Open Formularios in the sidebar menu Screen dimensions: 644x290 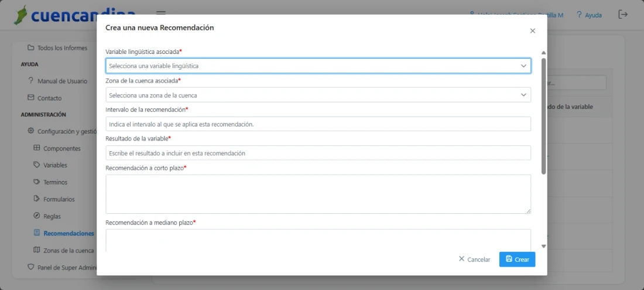59,199
